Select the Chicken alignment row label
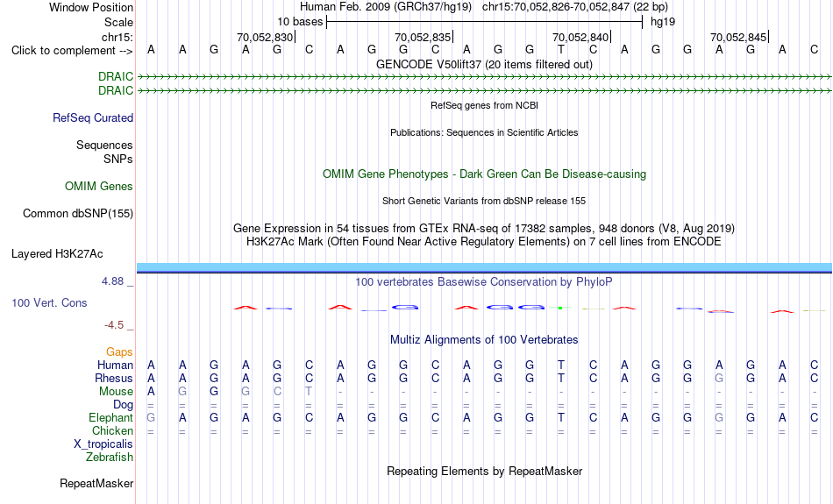The width and height of the screenshot is (833, 504). [x=112, y=430]
